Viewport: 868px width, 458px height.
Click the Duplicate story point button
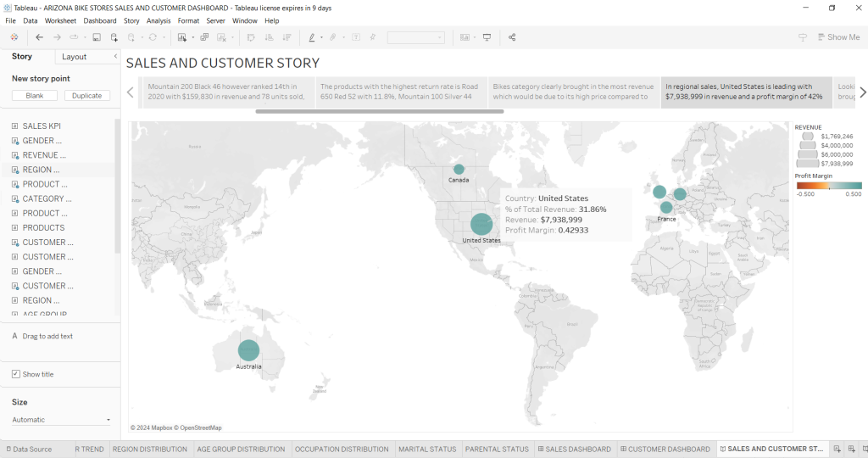pyautogui.click(x=87, y=96)
